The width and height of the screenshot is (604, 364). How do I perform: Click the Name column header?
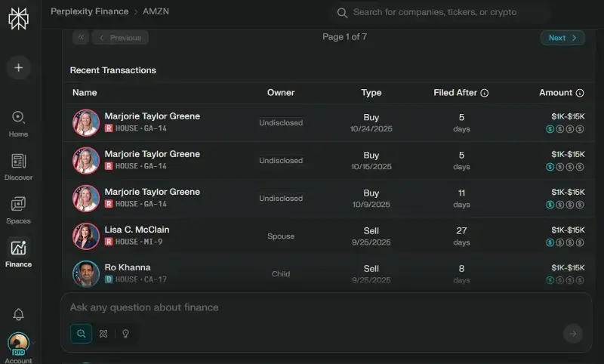(85, 93)
